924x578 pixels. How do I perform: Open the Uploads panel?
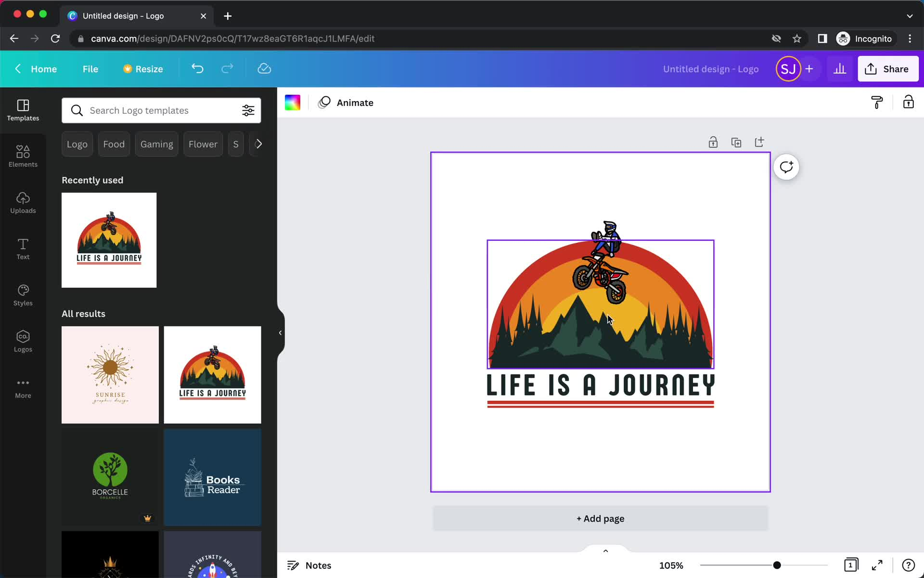point(23,203)
